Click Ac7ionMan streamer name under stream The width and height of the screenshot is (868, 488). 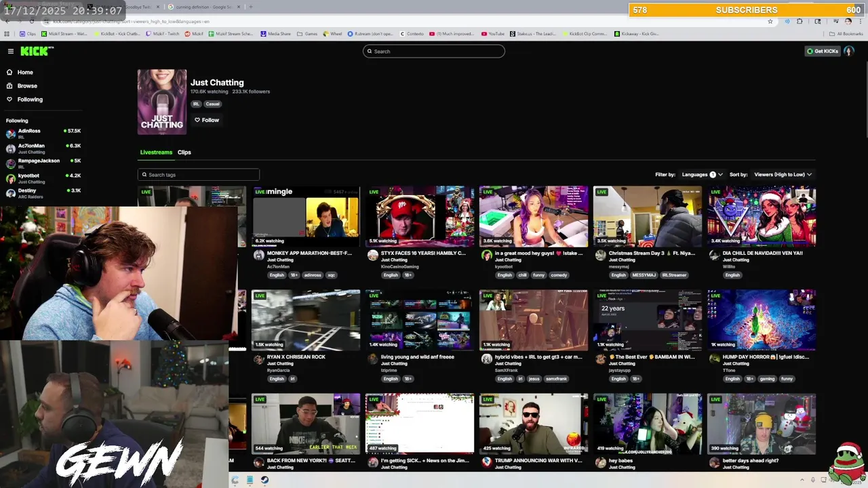(x=279, y=266)
